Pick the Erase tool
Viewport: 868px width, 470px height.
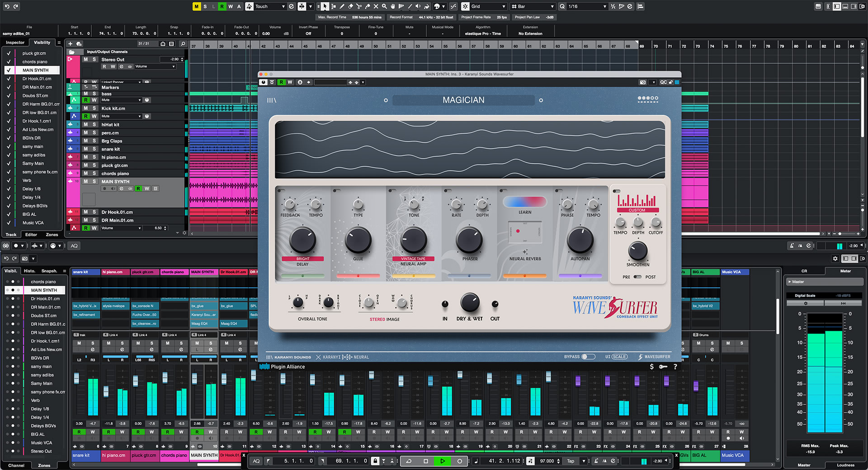pyautogui.click(x=350, y=6)
